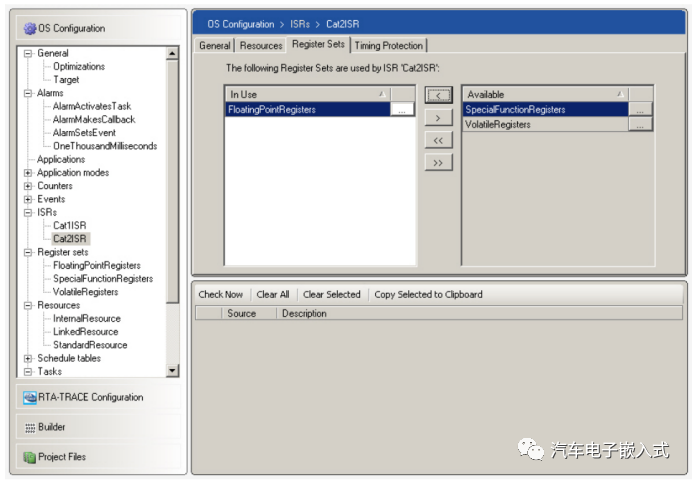Open ellipsis button beside VolatileRegisters in Available
This screenshot has width=692, height=481.
click(640, 125)
